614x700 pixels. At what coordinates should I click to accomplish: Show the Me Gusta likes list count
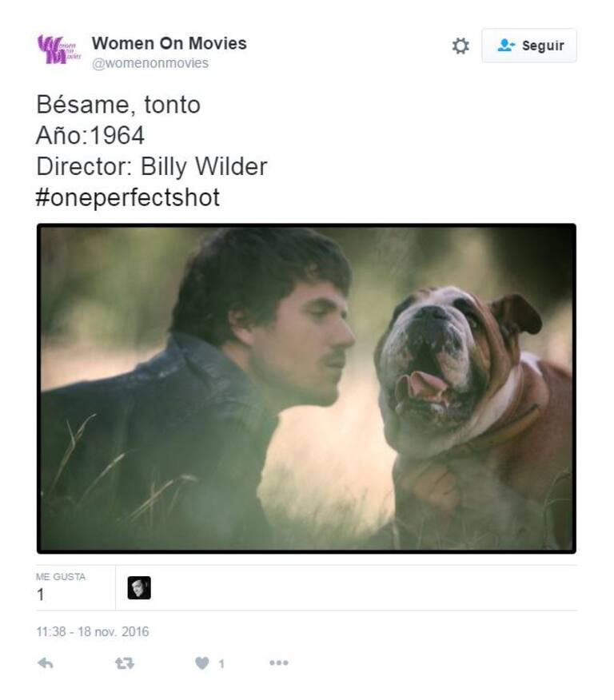pos(41,595)
